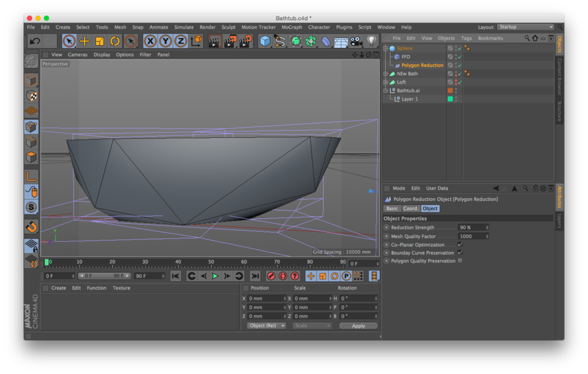The height and width of the screenshot is (374, 588).
Task: Click the Enable Axis L-shaped icon
Action: (x=32, y=176)
